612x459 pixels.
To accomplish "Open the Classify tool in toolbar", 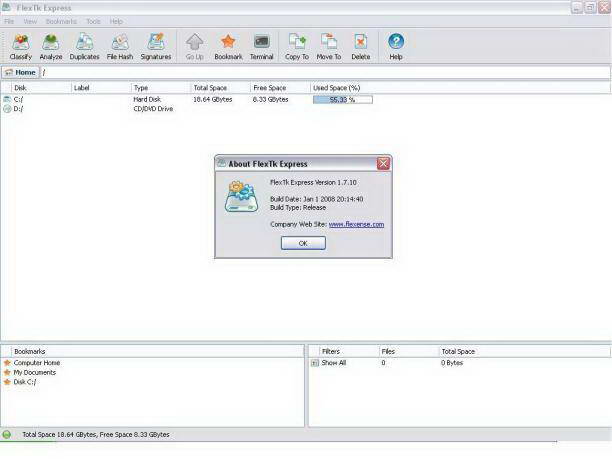I will point(21,47).
